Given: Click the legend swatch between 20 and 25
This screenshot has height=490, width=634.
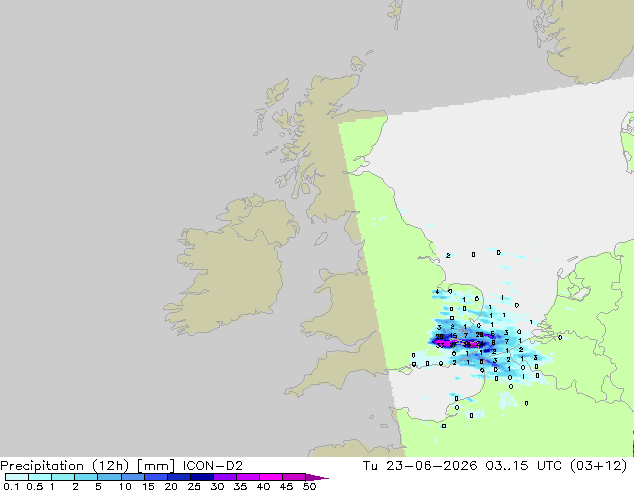Looking at the screenshot, I should (178, 477).
